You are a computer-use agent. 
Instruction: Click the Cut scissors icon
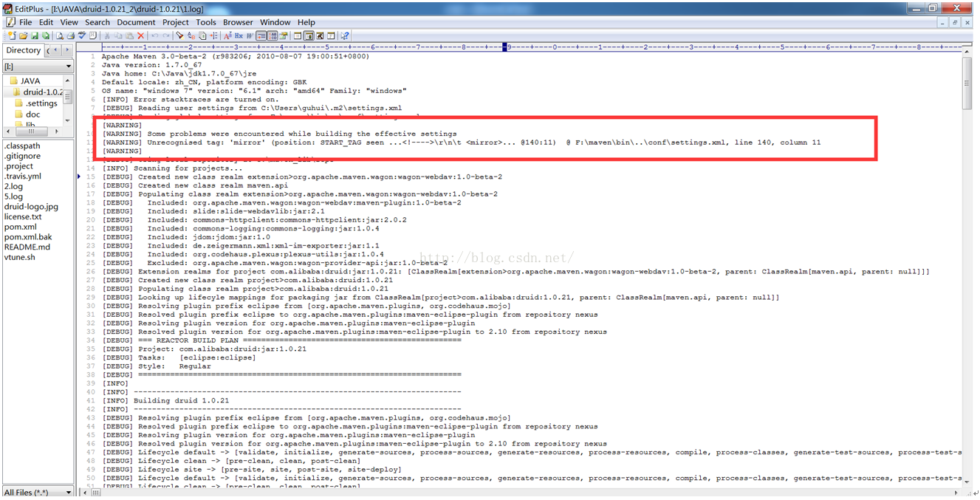click(107, 35)
